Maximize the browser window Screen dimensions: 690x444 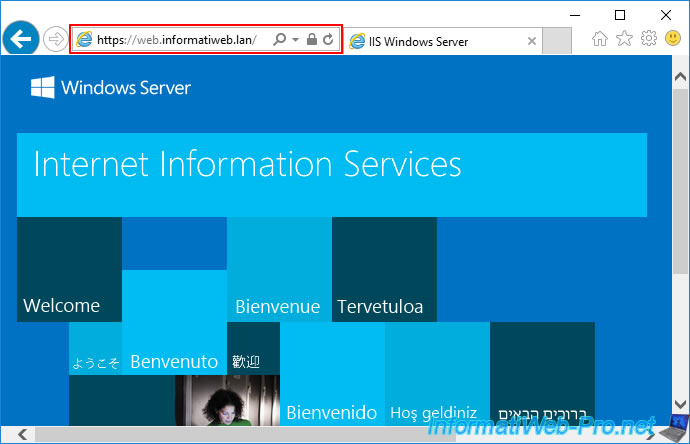[620, 15]
